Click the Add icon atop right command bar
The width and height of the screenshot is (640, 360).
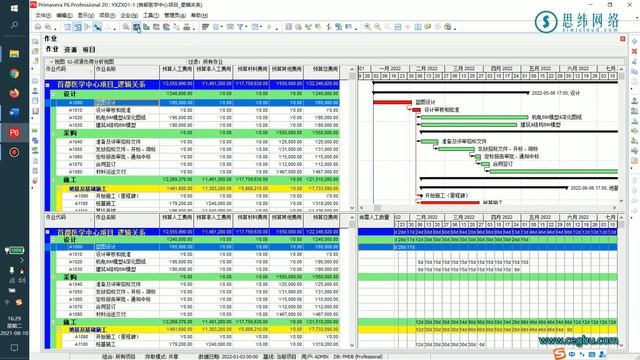click(634, 42)
